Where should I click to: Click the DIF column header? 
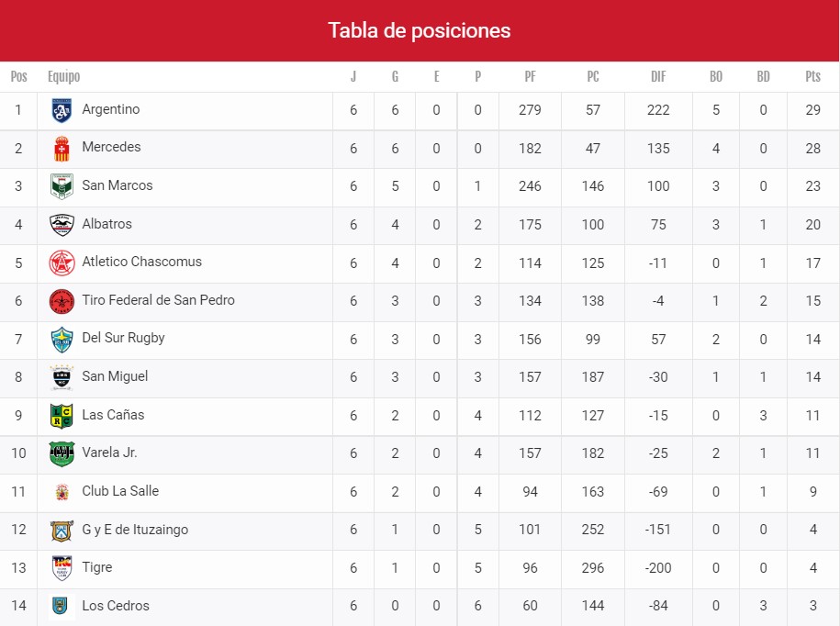pyautogui.click(x=658, y=77)
